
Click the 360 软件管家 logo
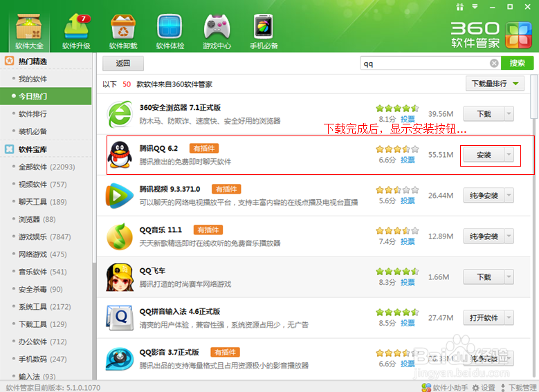coord(491,35)
